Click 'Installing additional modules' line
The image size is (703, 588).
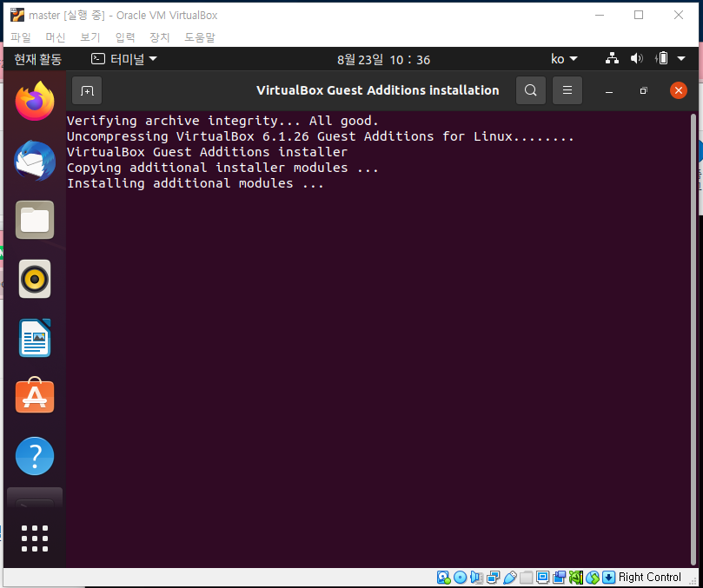click(x=196, y=183)
